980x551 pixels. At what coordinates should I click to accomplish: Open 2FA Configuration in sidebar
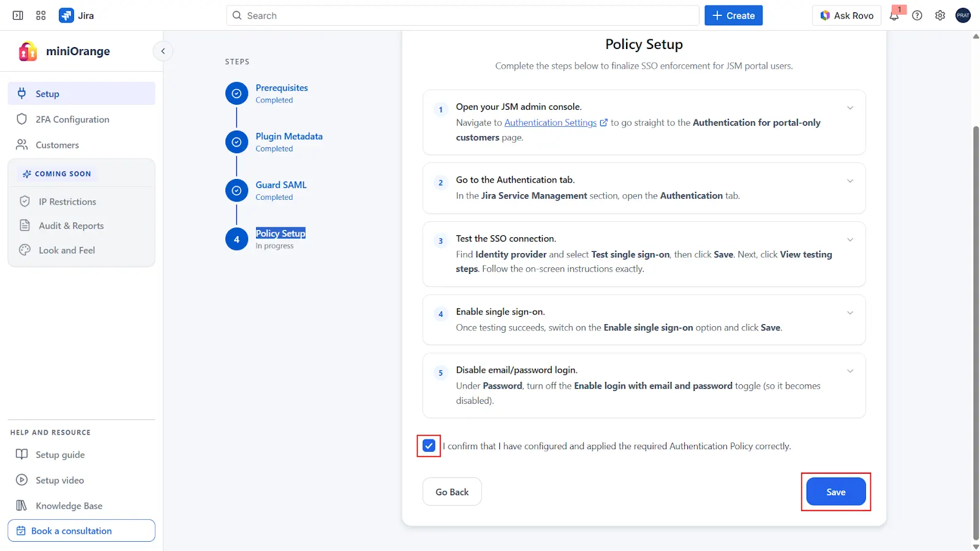tap(81, 119)
